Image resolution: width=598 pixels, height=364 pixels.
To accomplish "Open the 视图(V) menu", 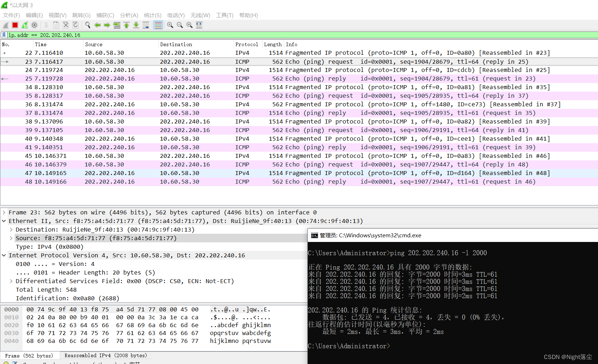I will 58,15.
